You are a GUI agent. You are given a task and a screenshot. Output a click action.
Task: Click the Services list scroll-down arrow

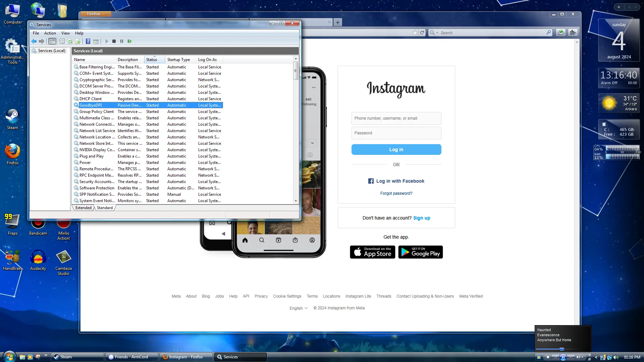pos(296,201)
